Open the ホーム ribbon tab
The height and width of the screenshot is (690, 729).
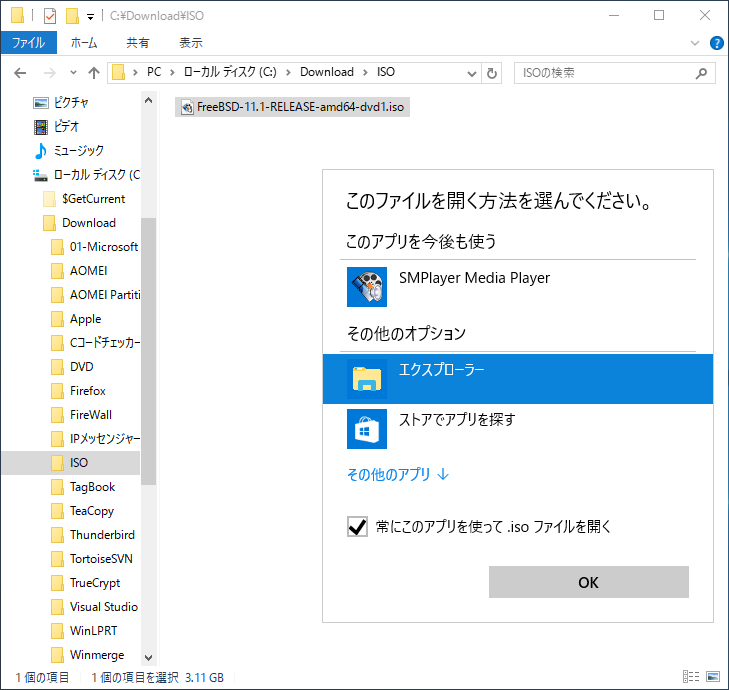point(84,43)
